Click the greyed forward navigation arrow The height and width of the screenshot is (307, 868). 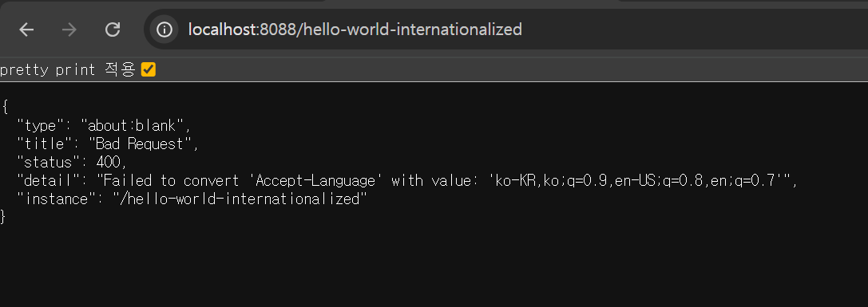click(69, 30)
